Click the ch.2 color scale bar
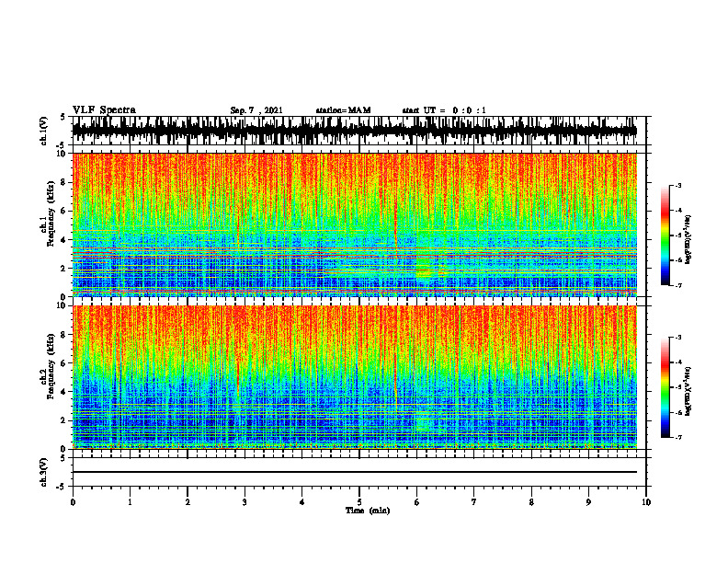Viewport: 728px width, 563px height. [665, 387]
